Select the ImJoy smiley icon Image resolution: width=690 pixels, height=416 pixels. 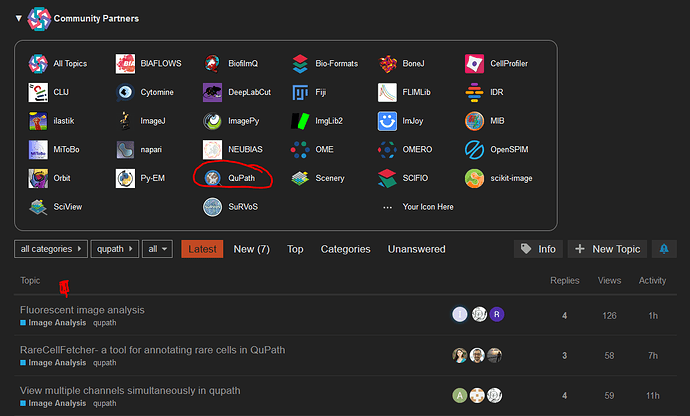[x=387, y=121]
